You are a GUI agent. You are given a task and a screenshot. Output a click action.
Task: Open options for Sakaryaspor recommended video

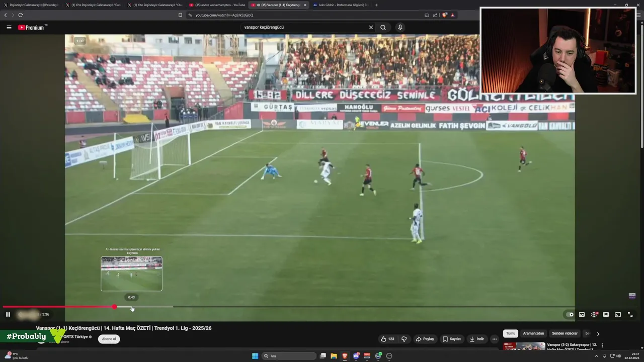(x=602, y=345)
